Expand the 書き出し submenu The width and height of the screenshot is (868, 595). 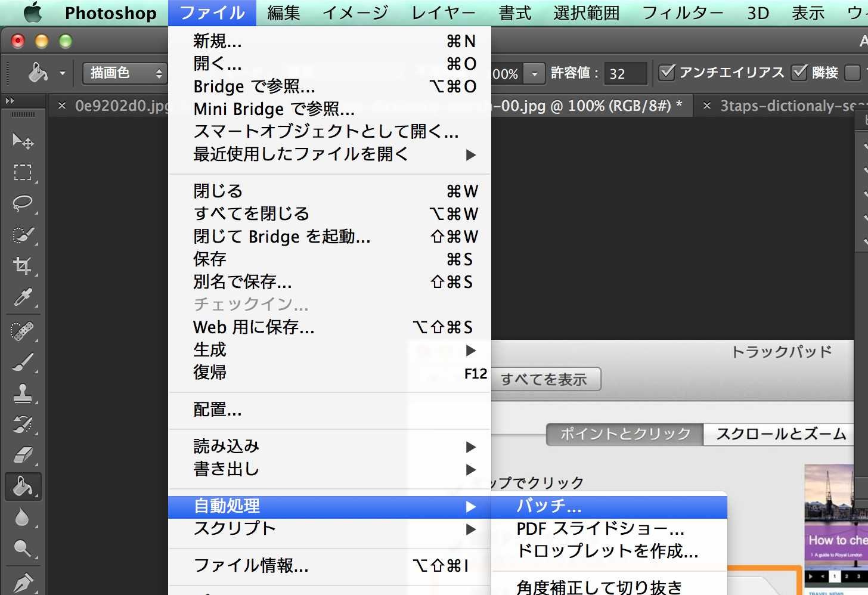(330, 469)
